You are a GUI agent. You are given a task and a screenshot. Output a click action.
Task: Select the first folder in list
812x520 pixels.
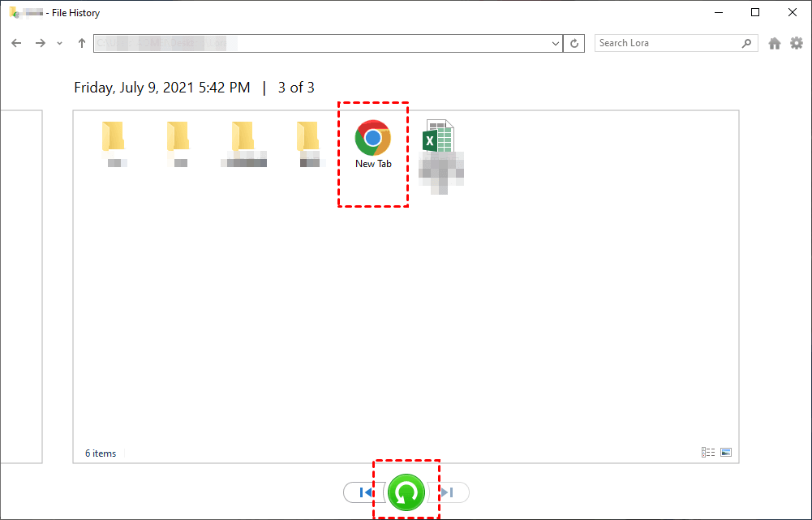tap(114, 144)
